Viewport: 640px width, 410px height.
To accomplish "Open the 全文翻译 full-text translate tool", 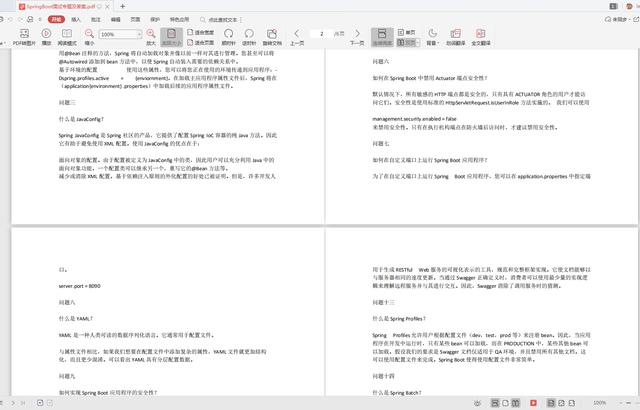I will (481, 37).
